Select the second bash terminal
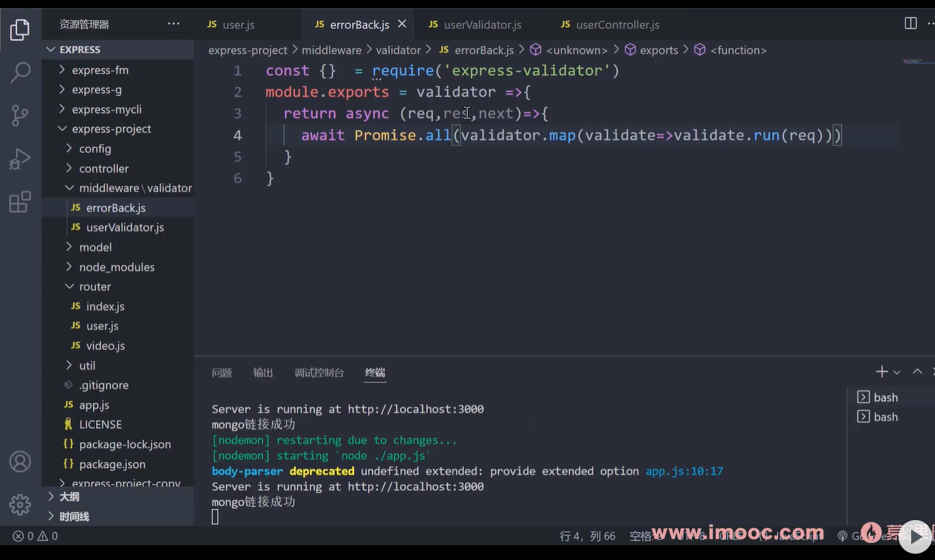The height and width of the screenshot is (560, 935). (886, 417)
